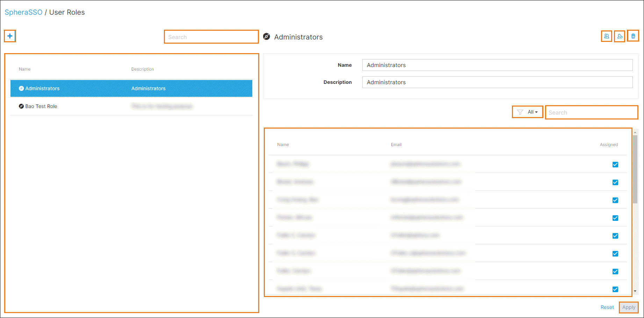Click the assign users icon
This screenshot has width=644, height=318.
click(606, 36)
